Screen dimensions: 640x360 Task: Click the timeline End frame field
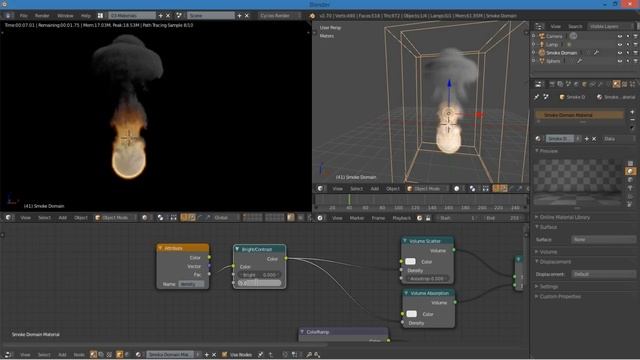click(502, 218)
